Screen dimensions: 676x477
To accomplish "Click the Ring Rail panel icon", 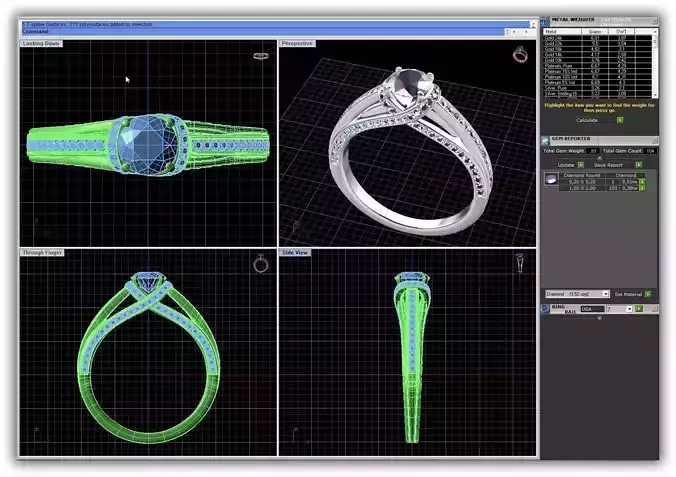I will tap(545, 308).
